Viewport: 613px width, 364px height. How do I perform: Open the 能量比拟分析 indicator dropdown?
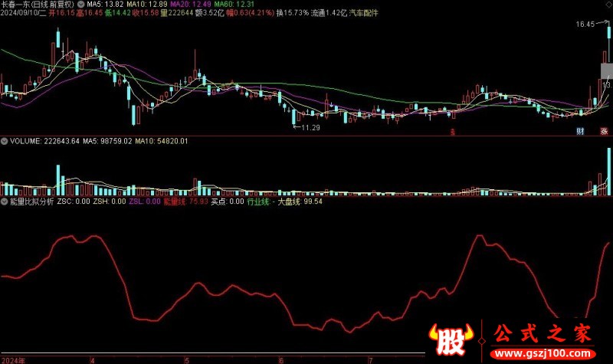[4, 202]
